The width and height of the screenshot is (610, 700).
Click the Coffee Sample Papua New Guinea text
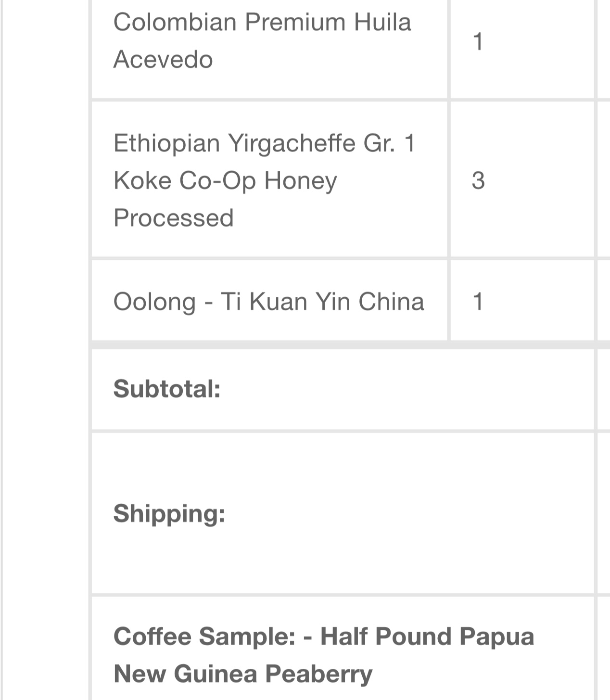point(324,654)
